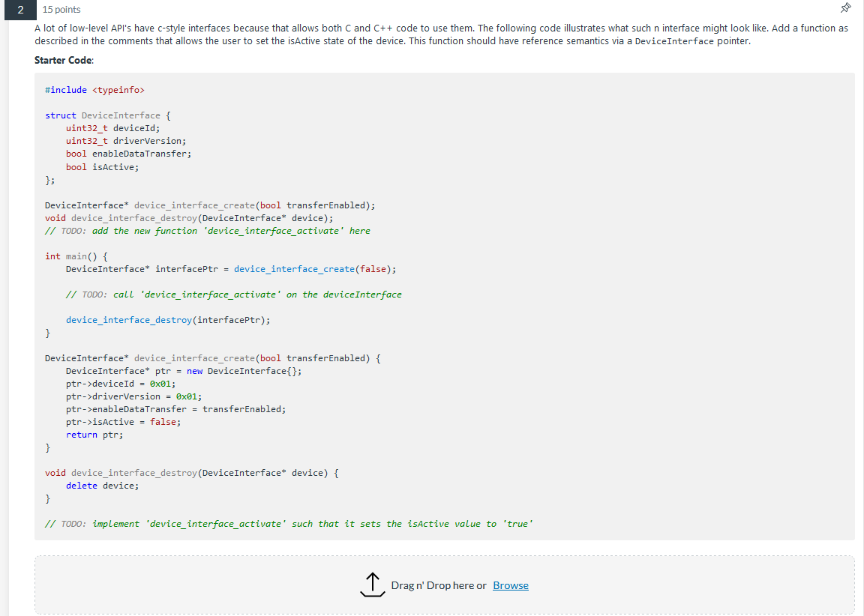Click the 'bool isActive;' line

pos(103,167)
